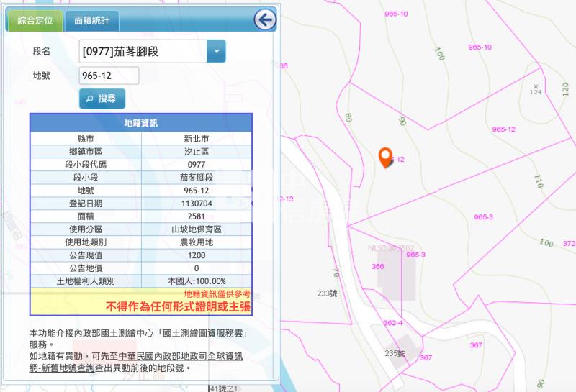576x392 pixels.
Task: Click the 235號 building label
Action: [395, 353]
